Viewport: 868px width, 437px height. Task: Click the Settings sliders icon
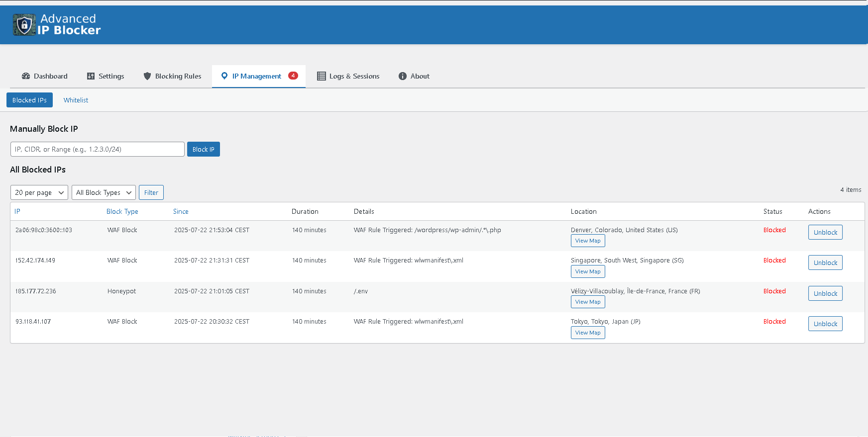coord(91,76)
